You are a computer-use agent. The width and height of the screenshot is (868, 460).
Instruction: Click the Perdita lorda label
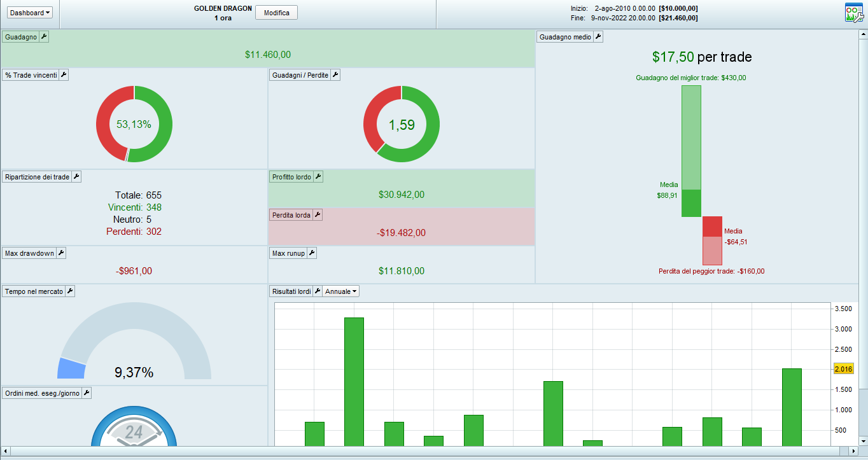click(291, 215)
